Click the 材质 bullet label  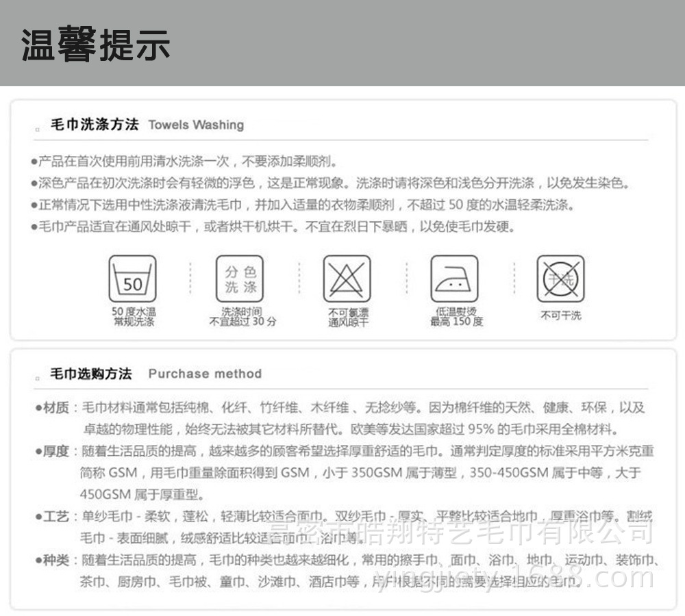[55, 408]
